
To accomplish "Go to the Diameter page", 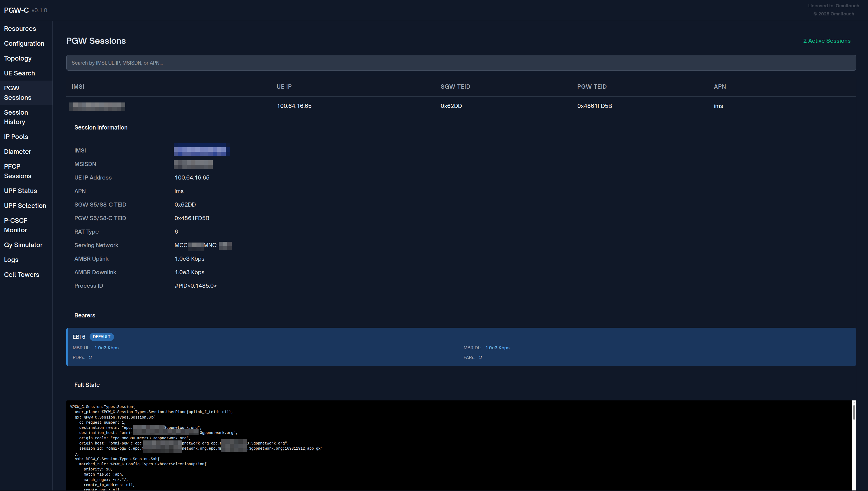I will 17,151.
